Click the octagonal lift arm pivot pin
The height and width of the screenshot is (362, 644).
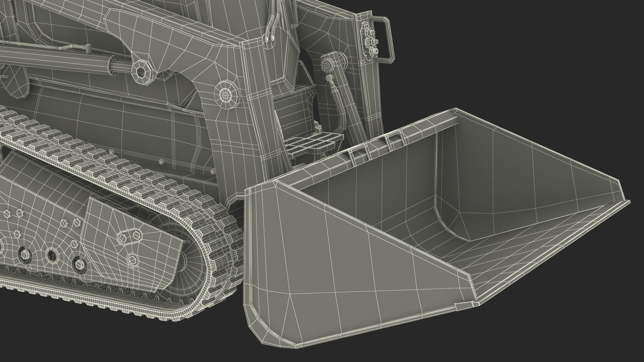click(x=226, y=95)
